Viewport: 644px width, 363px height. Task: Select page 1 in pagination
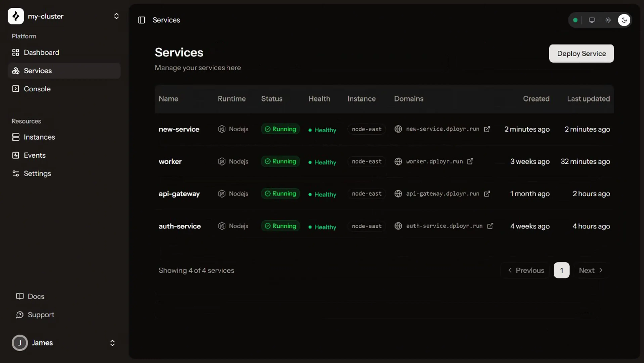pyautogui.click(x=562, y=270)
